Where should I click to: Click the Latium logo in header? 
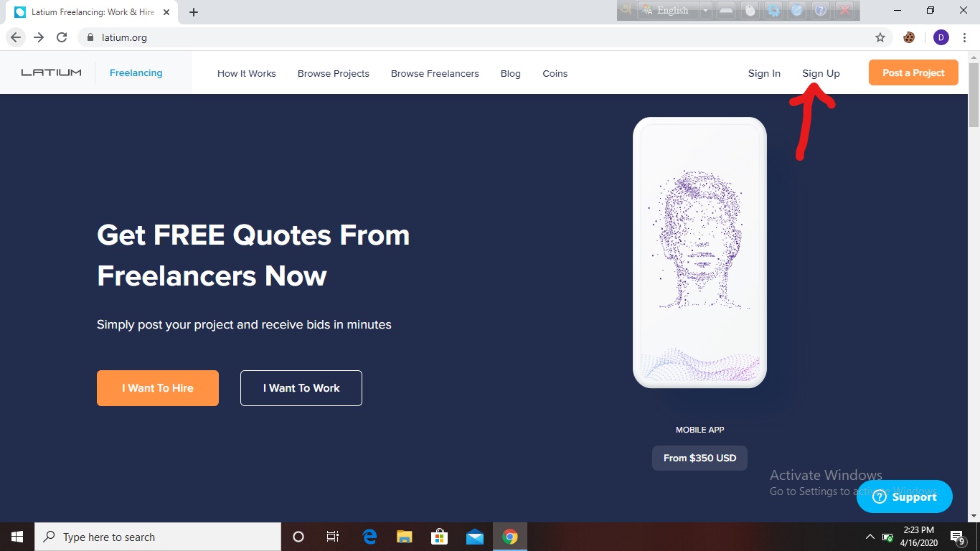click(x=51, y=72)
